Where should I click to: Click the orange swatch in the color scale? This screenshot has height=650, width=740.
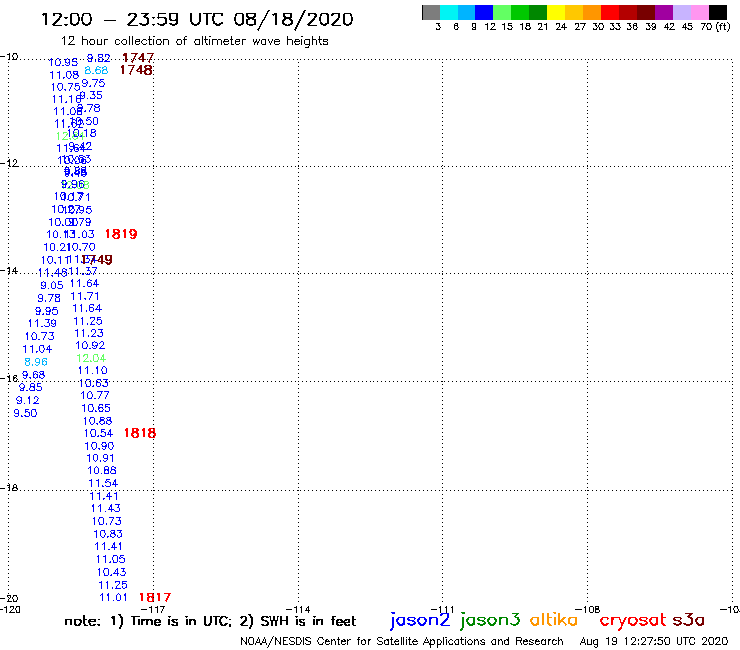click(x=592, y=12)
